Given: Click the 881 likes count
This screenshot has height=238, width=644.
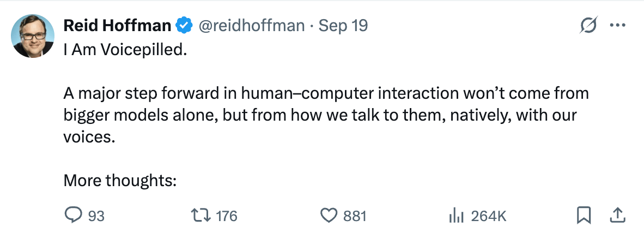Looking at the screenshot, I should pos(355,216).
